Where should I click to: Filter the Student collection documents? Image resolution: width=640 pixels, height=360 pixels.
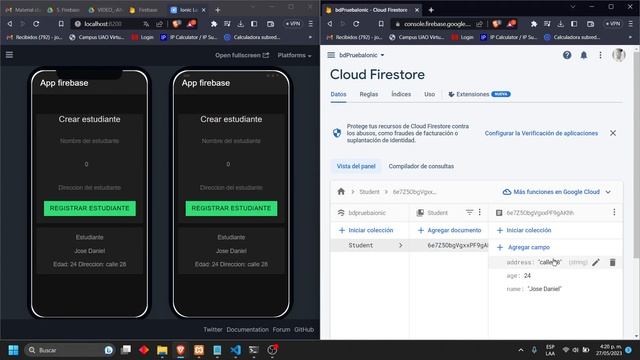click(x=469, y=212)
